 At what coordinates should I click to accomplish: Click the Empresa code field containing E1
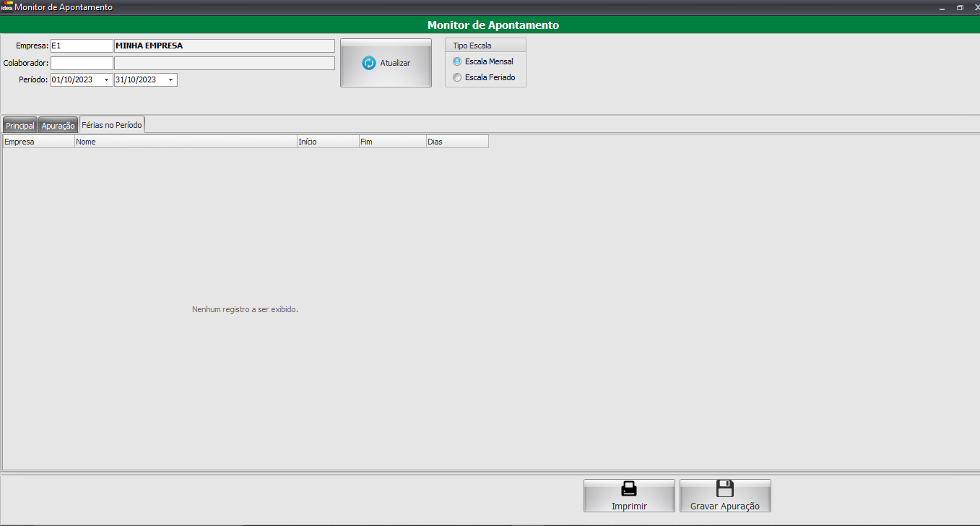81,46
